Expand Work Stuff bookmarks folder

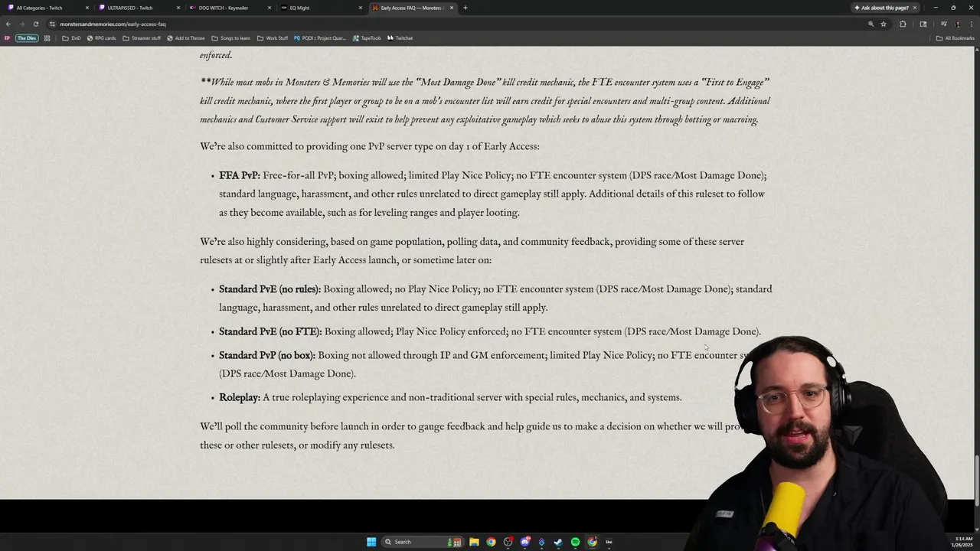[273, 38]
